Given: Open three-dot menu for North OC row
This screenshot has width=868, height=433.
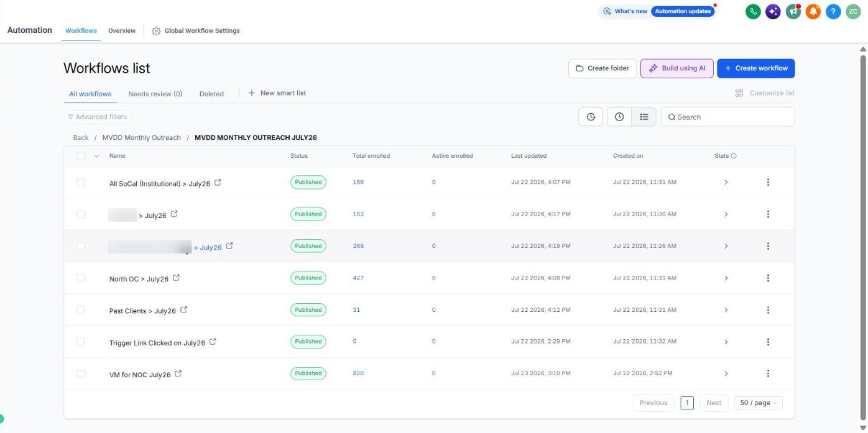Looking at the screenshot, I should point(768,278).
